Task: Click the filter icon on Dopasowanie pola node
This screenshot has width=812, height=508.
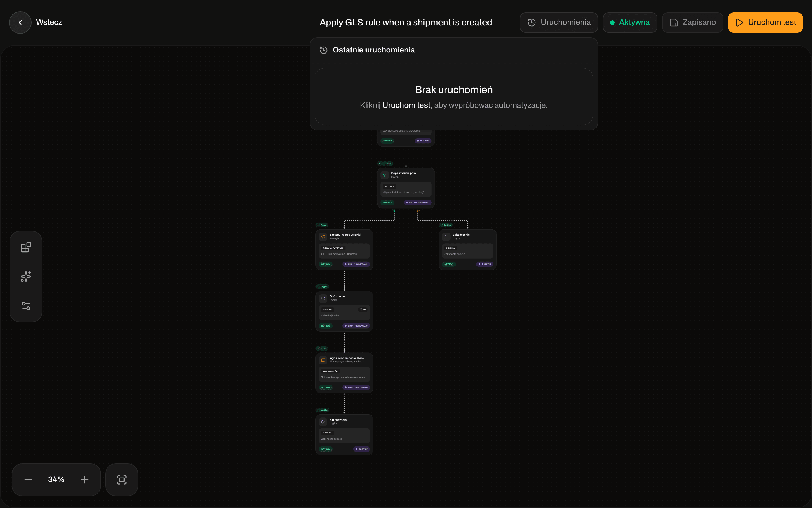Action: click(385, 175)
